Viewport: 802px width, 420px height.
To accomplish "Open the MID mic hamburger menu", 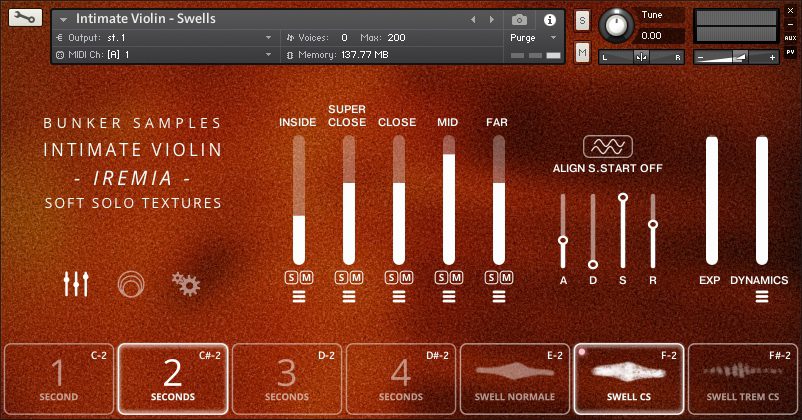I will tap(449, 296).
